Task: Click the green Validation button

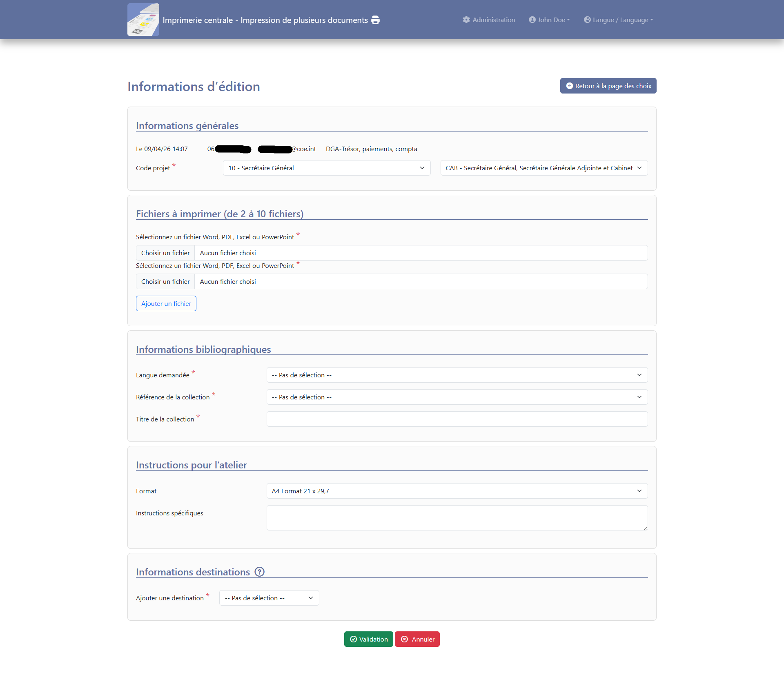Action: [368, 639]
